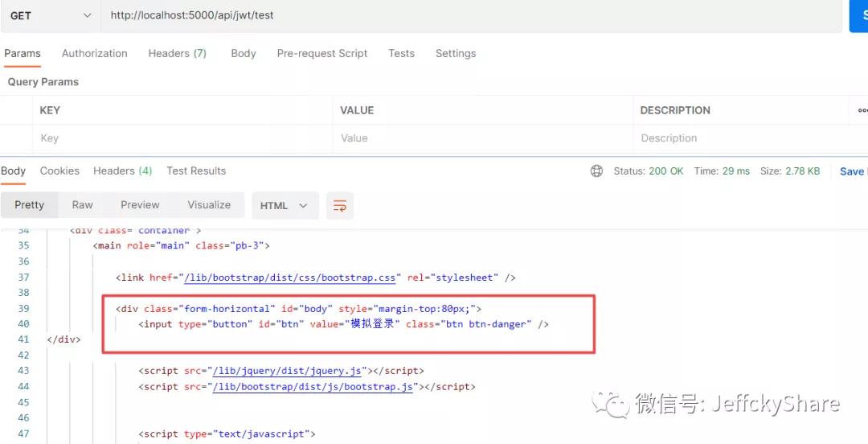Image resolution: width=868 pixels, height=444 pixels.
Task: Click line number 39
Action: (x=23, y=308)
